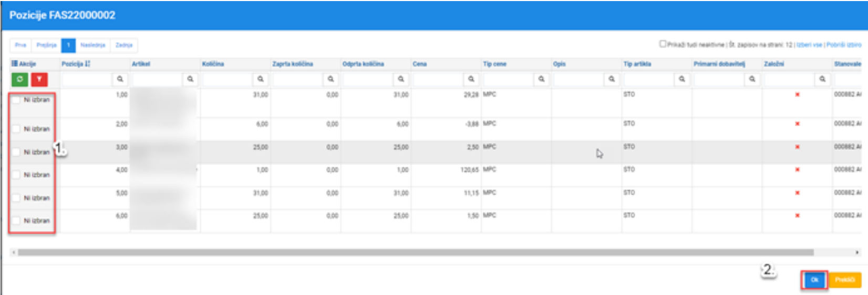Image resolution: width=868 pixels, height=295 pixels.
Task: Click search icon in Pozicija filter
Action: tap(120, 79)
